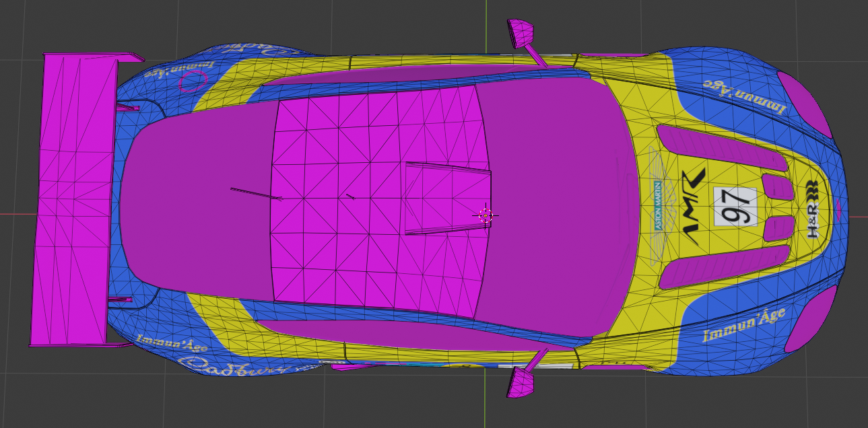Viewport: 868px width, 428px height.
Task: Click the H&R logo on the hood
Action: tap(813, 209)
